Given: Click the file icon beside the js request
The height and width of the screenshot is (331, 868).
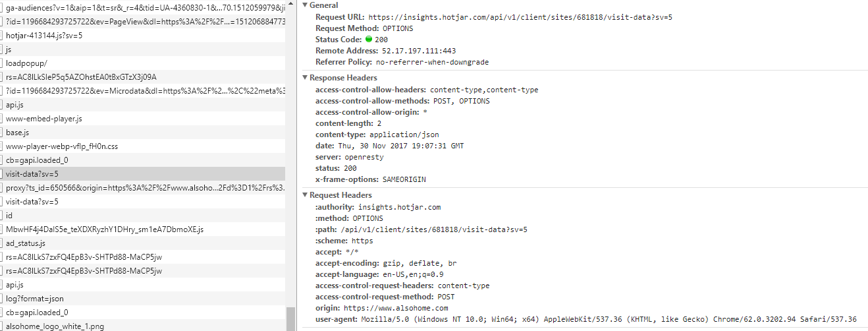Looking at the screenshot, I should click(x=1, y=49).
